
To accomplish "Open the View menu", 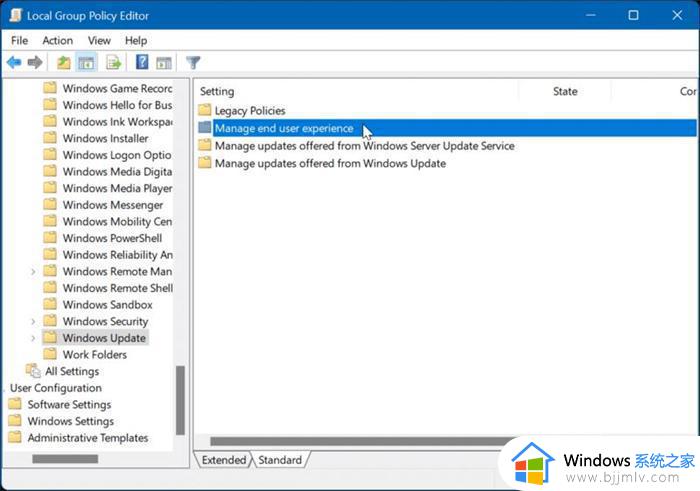I will (99, 41).
